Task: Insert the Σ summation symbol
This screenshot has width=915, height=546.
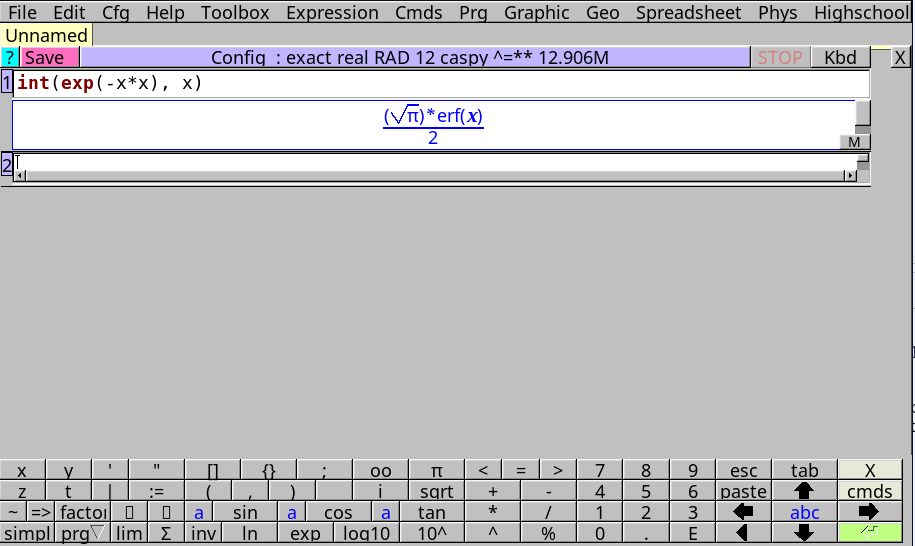Action: (x=166, y=533)
